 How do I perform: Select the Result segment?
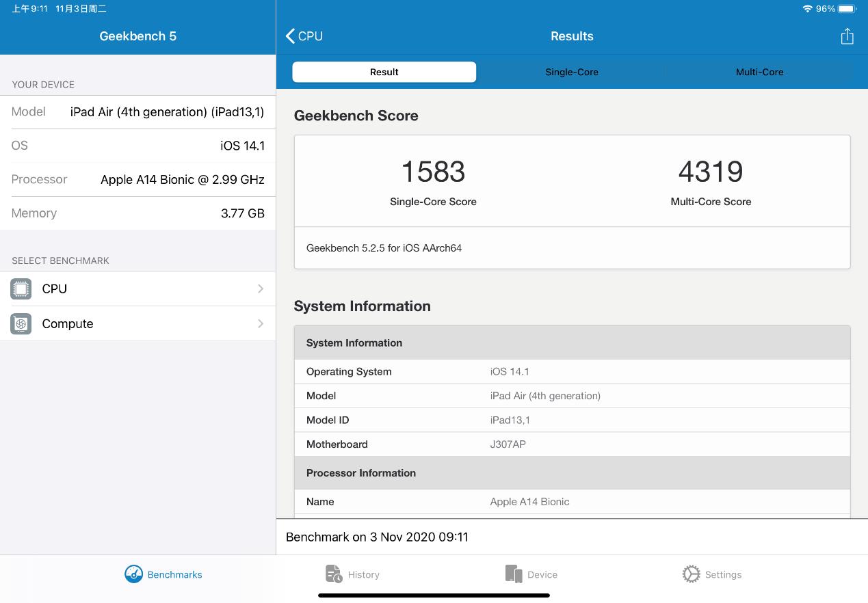[x=384, y=72]
